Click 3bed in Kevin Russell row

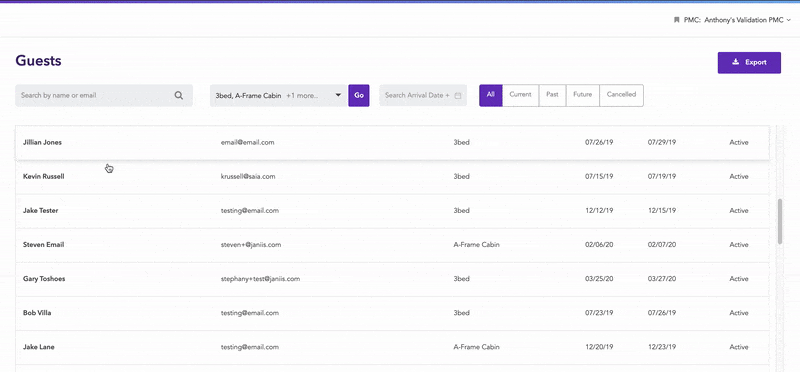[x=461, y=177]
